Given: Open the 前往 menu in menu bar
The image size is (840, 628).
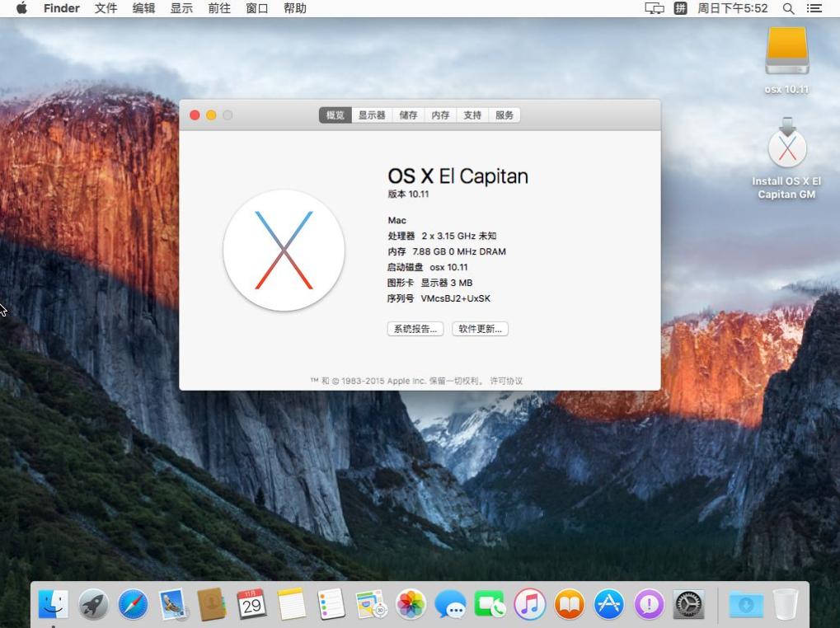Looking at the screenshot, I should pyautogui.click(x=219, y=8).
